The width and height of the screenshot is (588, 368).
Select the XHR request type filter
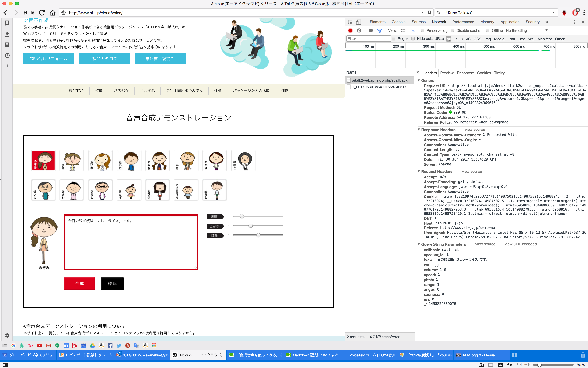pyautogui.click(x=459, y=39)
